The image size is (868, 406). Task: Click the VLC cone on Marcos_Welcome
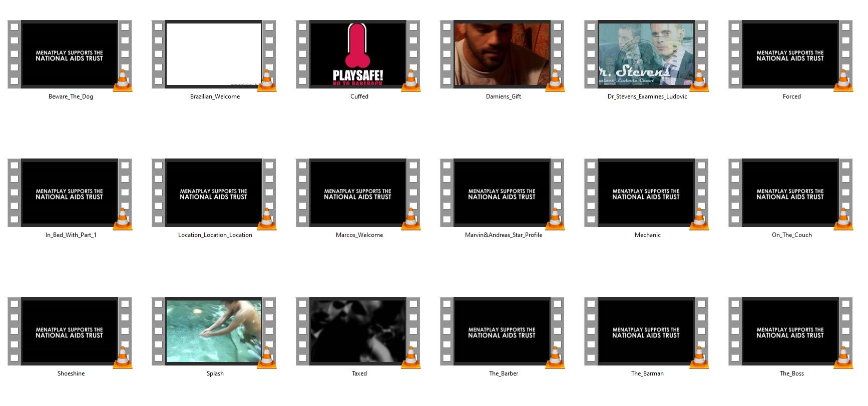411,219
